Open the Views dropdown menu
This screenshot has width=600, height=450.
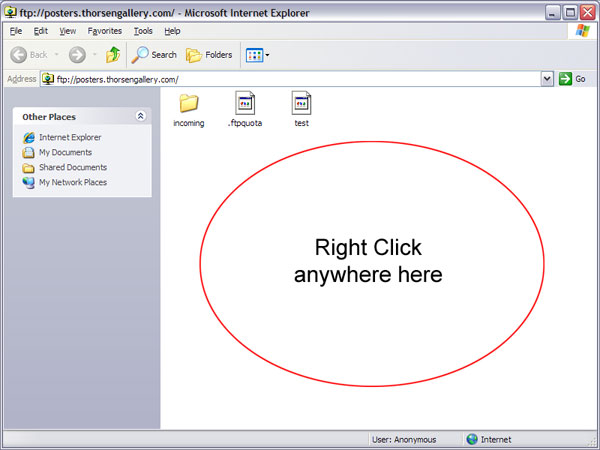(x=257, y=55)
